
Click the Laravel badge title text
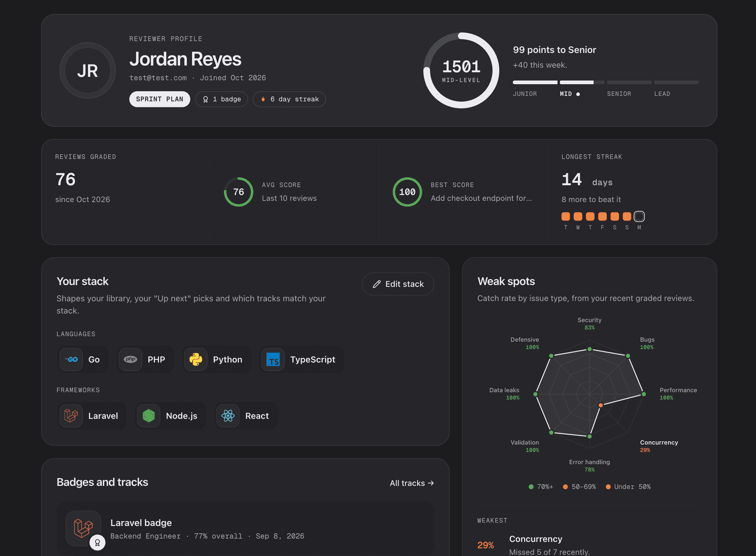(x=141, y=523)
